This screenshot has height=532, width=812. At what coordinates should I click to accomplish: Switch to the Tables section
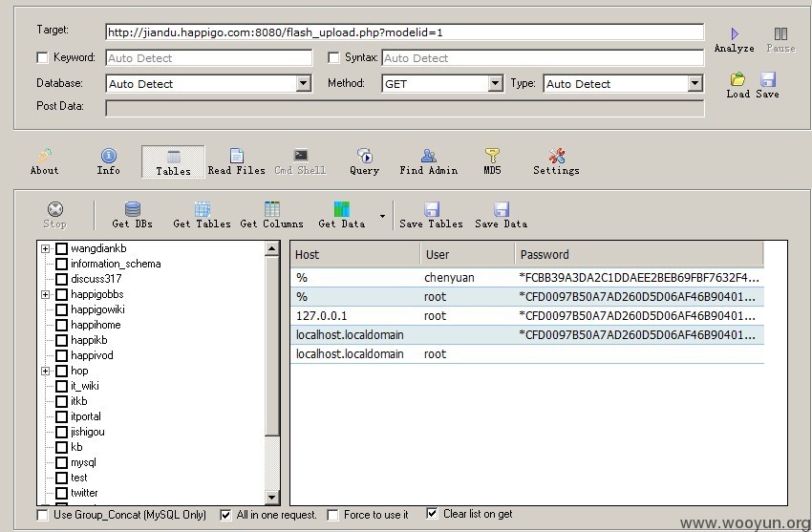[173, 162]
